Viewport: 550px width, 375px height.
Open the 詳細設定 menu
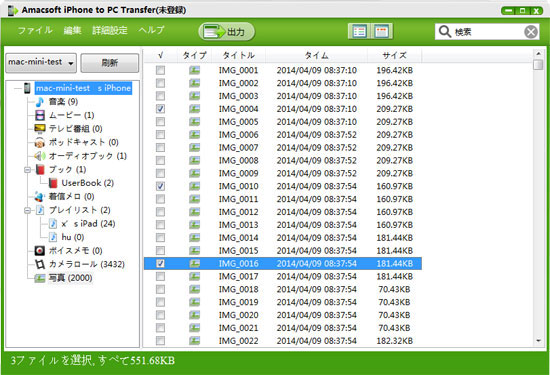coord(110,31)
